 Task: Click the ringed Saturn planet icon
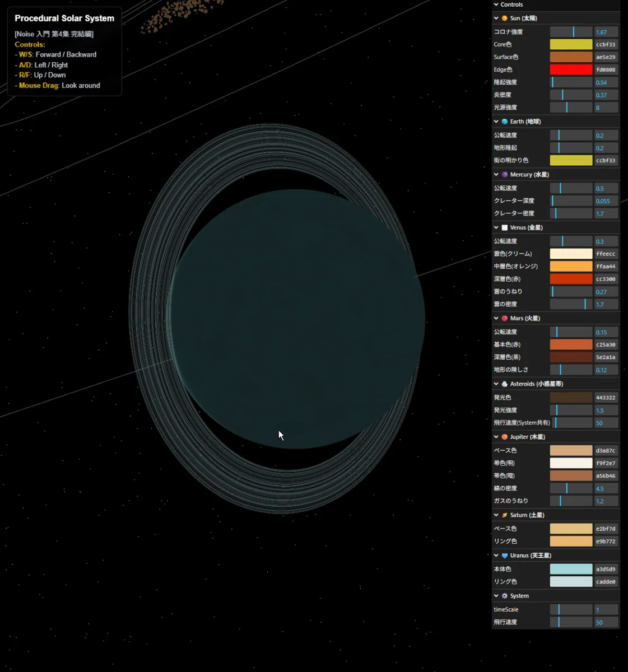point(504,515)
